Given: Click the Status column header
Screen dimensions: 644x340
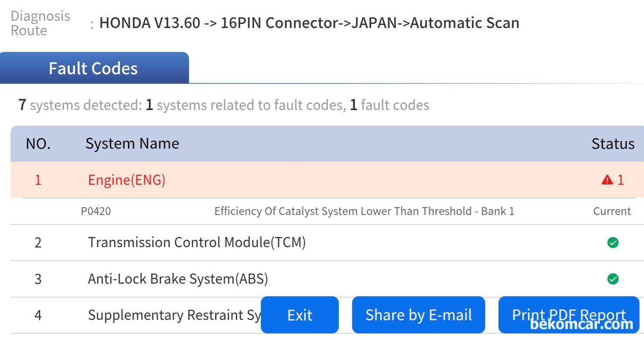Looking at the screenshot, I should tap(613, 144).
